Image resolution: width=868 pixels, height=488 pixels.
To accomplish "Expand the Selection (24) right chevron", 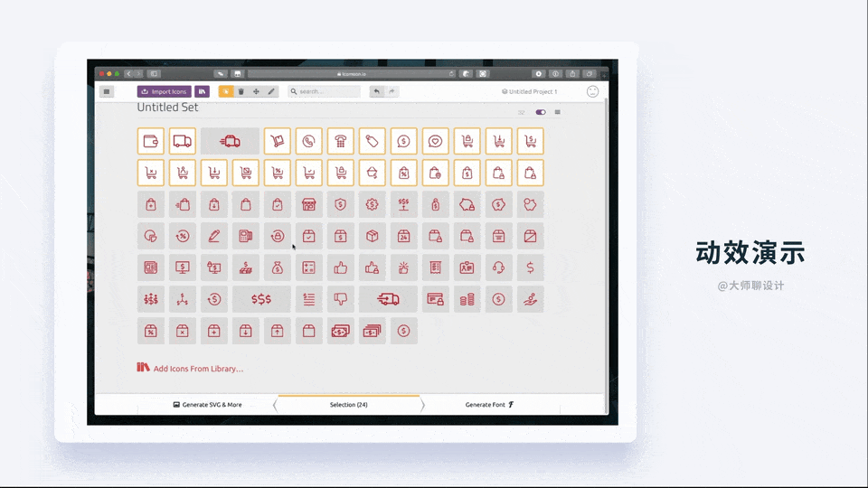I will (x=422, y=406).
